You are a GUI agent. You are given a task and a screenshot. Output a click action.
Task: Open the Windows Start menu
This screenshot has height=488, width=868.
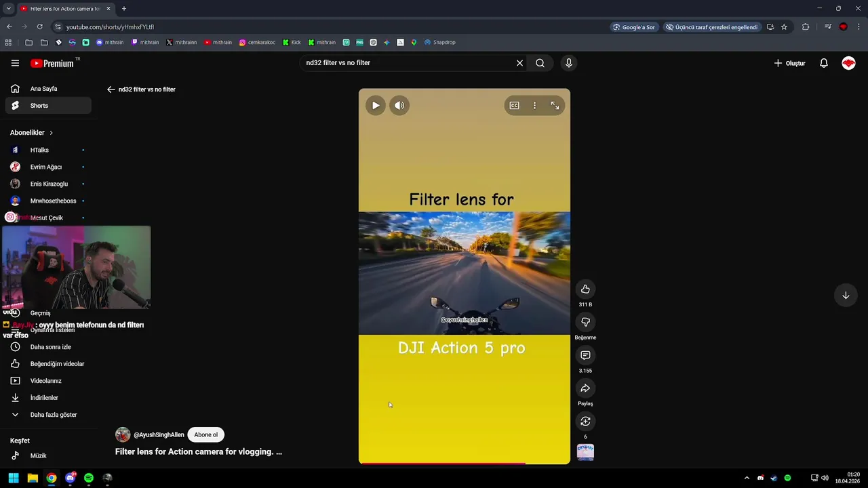click(x=14, y=478)
